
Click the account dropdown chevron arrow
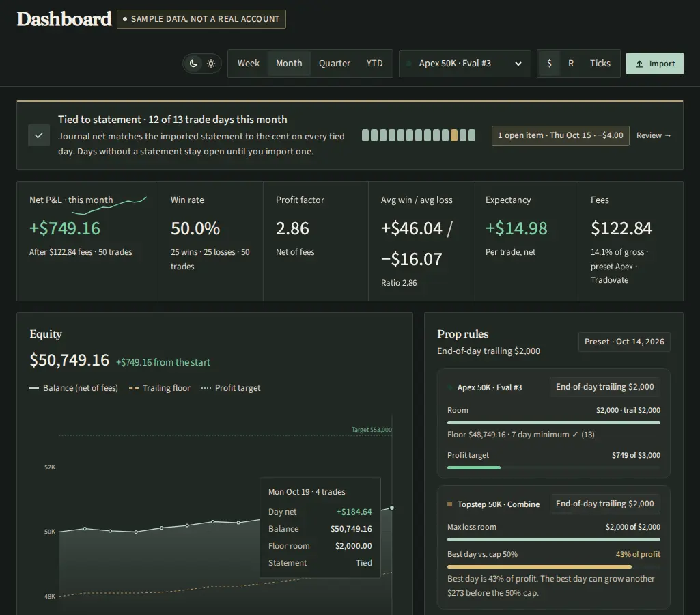click(x=518, y=64)
